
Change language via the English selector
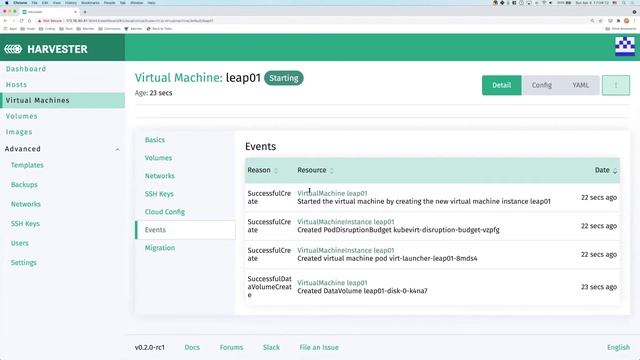point(618,347)
